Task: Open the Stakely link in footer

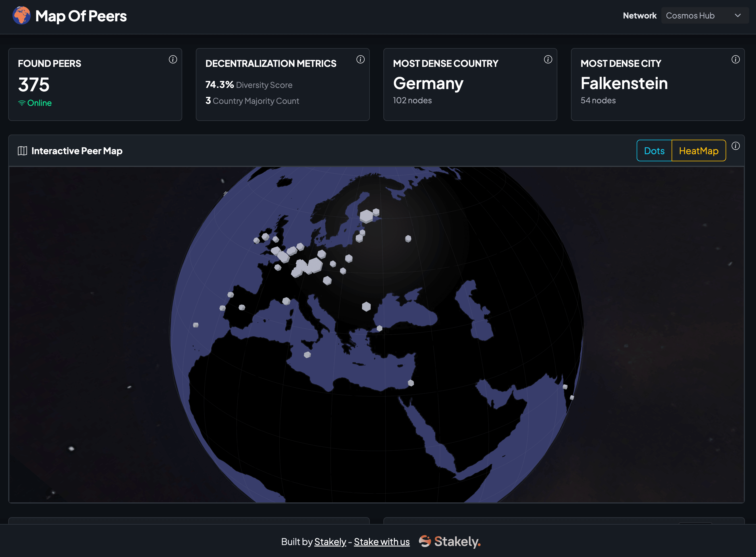Action: (330, 541)
